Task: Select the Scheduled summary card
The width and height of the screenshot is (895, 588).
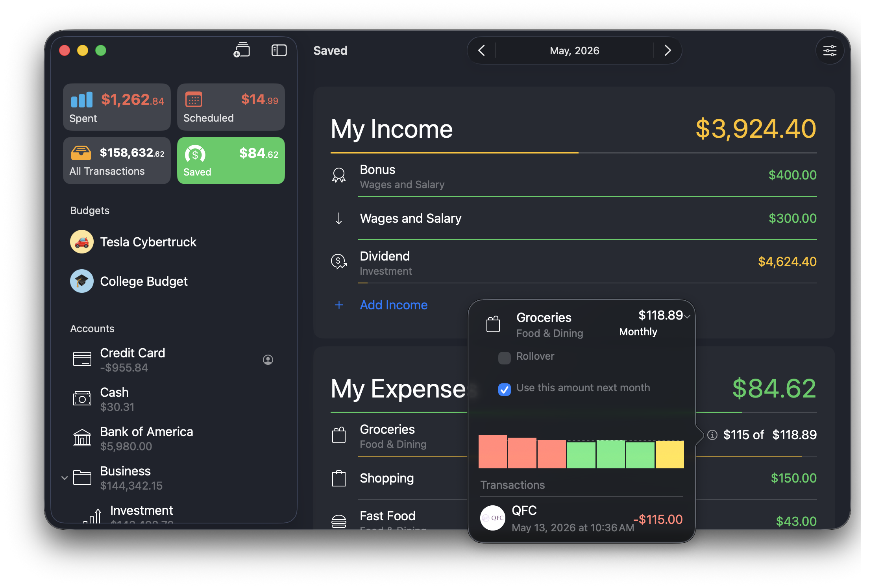Action: [x=231, y=107]
